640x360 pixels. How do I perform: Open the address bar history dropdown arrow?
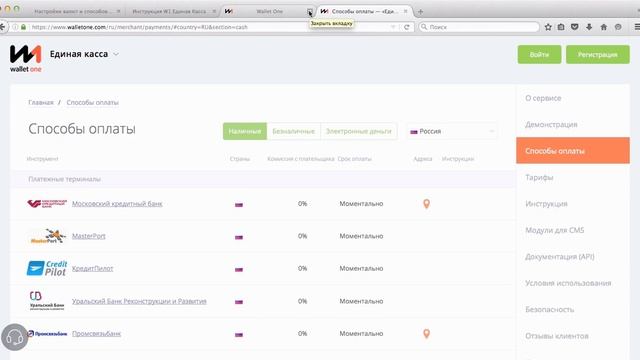click(393, 27)
